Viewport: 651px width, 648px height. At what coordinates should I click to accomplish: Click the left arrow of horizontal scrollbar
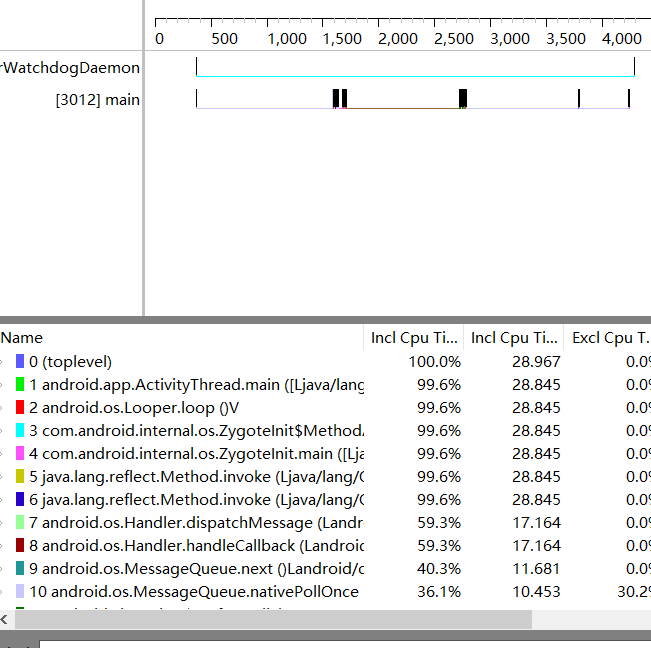5,620
